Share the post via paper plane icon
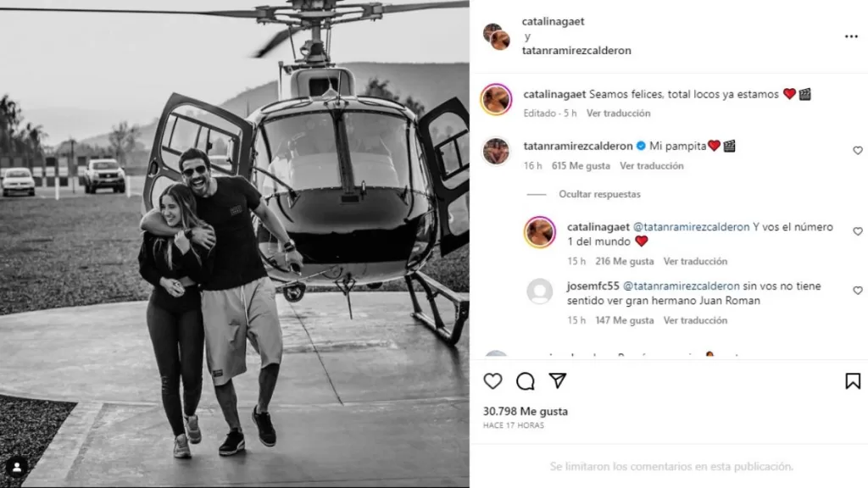868x488 pixels. coord(558,380)
